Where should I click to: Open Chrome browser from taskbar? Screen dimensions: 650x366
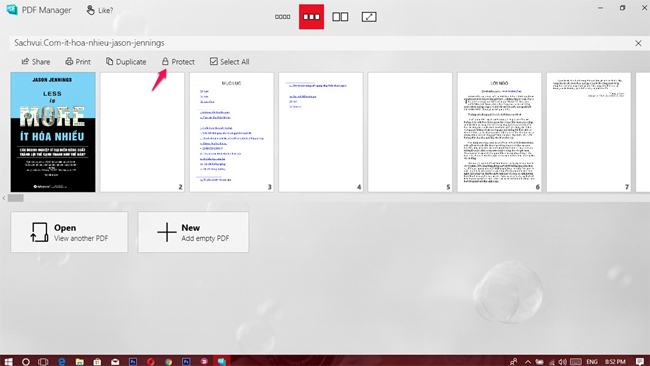coord(168,361)
